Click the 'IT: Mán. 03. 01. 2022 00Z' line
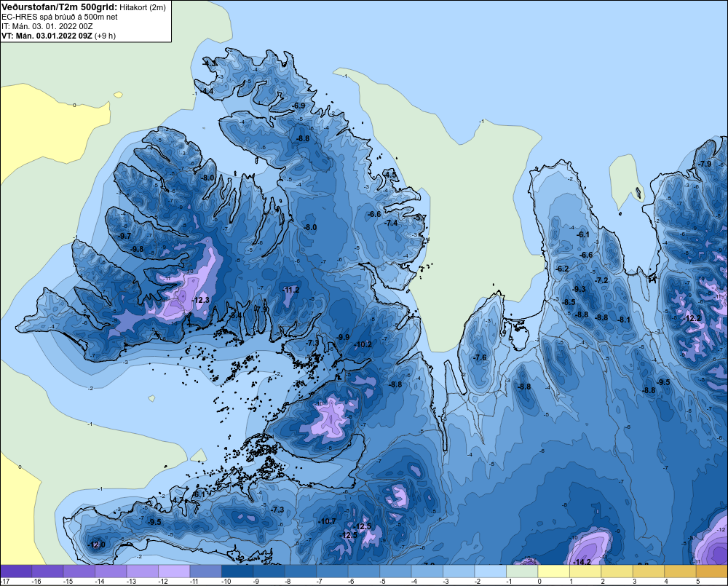 tap(47, 26)
